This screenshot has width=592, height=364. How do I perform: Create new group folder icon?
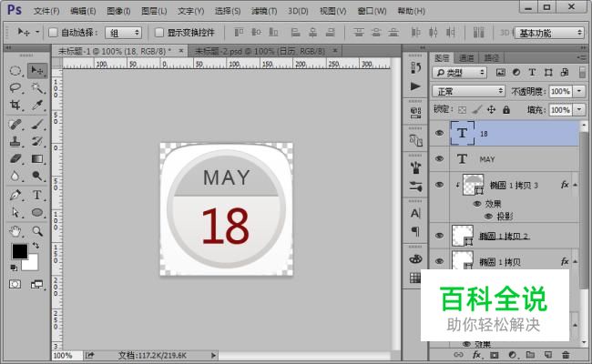pos(530,355)
